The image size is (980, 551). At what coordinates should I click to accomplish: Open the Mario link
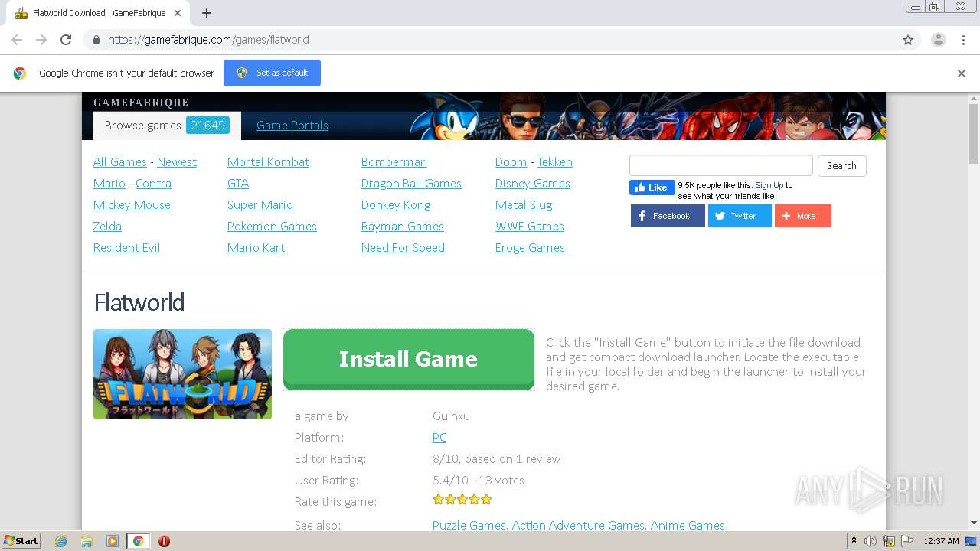[109, 184]
